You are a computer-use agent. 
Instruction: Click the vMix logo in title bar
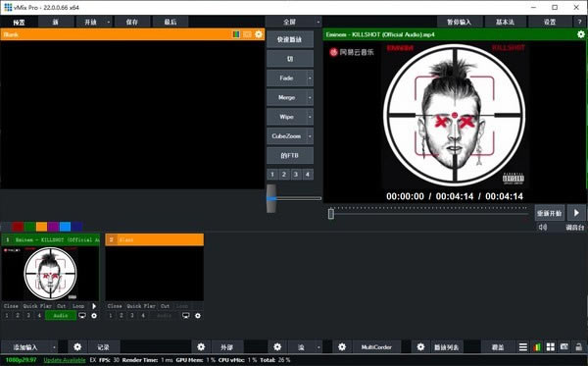point(8,7)
